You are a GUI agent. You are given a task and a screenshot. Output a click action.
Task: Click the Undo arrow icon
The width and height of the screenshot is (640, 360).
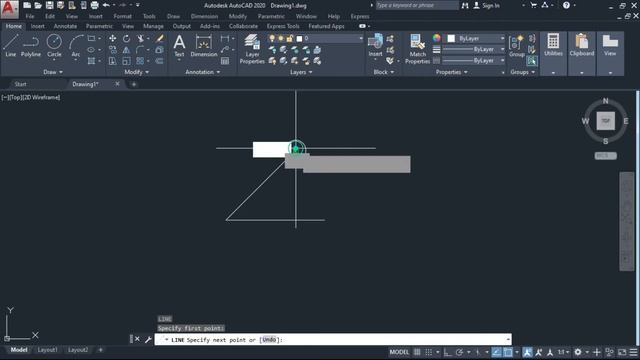click(x=106, y=5)
